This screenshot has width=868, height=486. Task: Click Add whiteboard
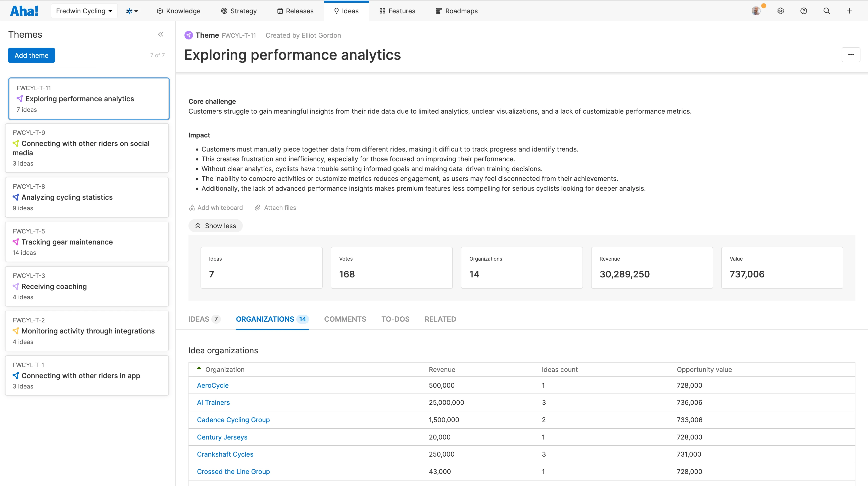(216, 208)
